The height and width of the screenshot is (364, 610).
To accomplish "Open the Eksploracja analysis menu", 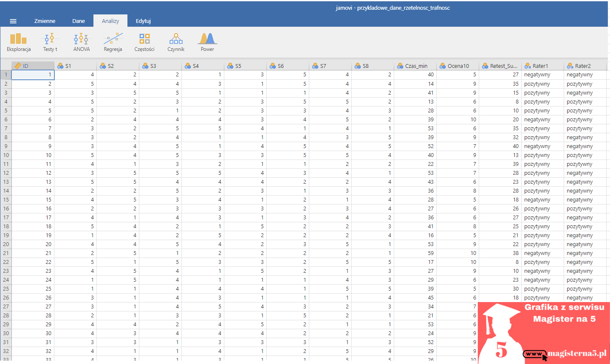I will pyautogui.click(x=19, y=42).
